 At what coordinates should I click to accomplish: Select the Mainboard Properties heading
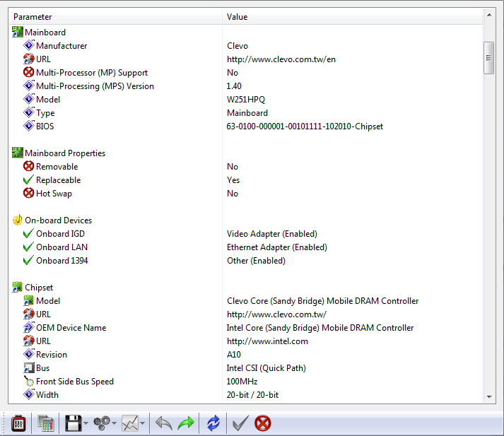coord(65,153)
